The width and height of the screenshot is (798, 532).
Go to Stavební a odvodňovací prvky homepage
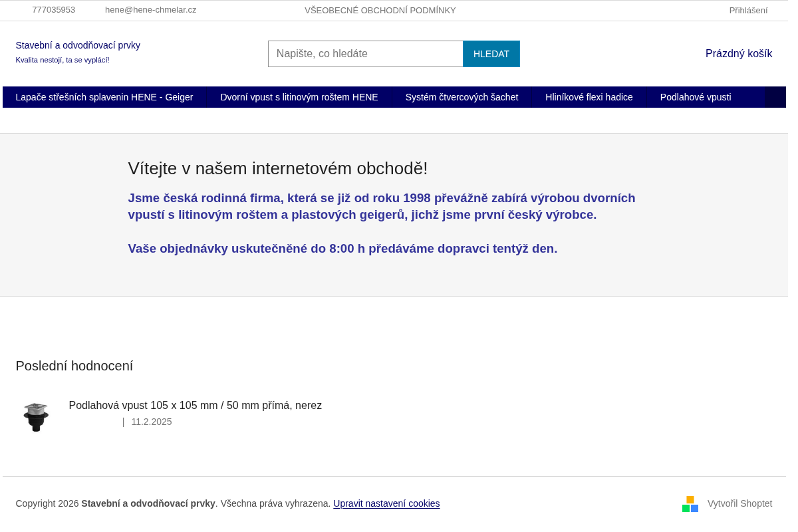point(78,45)
